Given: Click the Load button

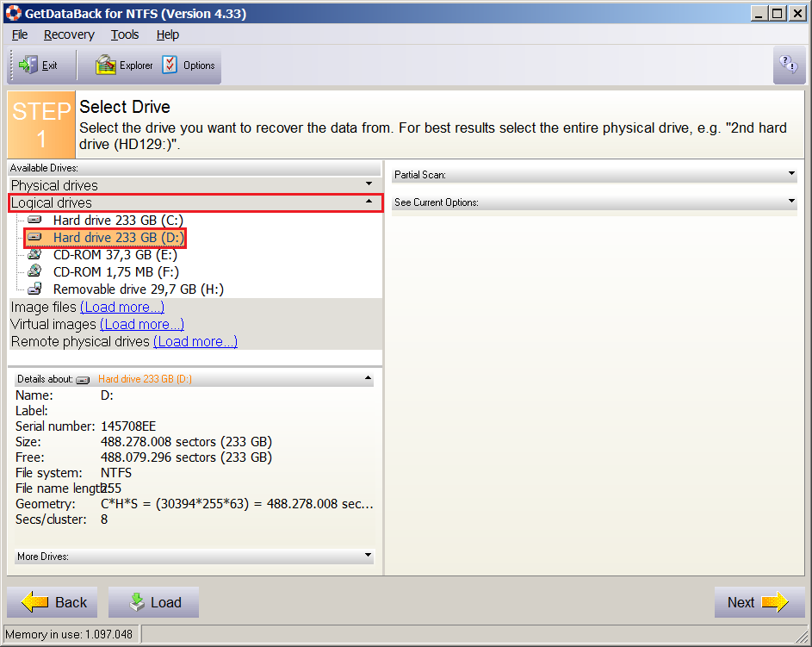Looking at the screenshot, I should (x=153, y=602).
